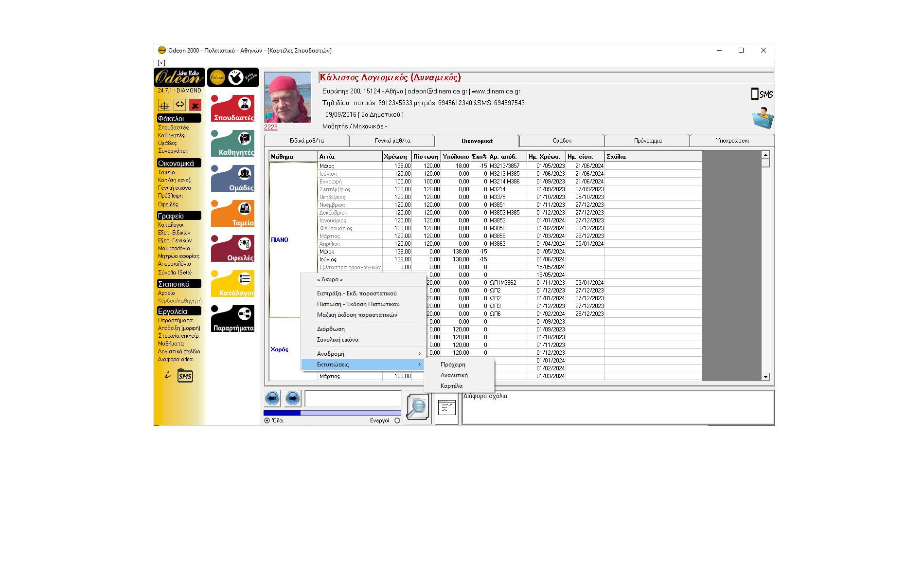Screen dimensions: 924x584
Task: Open the Κατάλογοι yellow tile
Action: click(x=232, y=283)
